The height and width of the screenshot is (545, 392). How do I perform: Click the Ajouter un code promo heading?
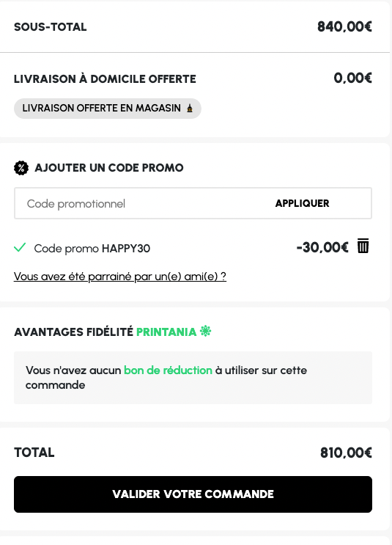click(x=109, y=167)
